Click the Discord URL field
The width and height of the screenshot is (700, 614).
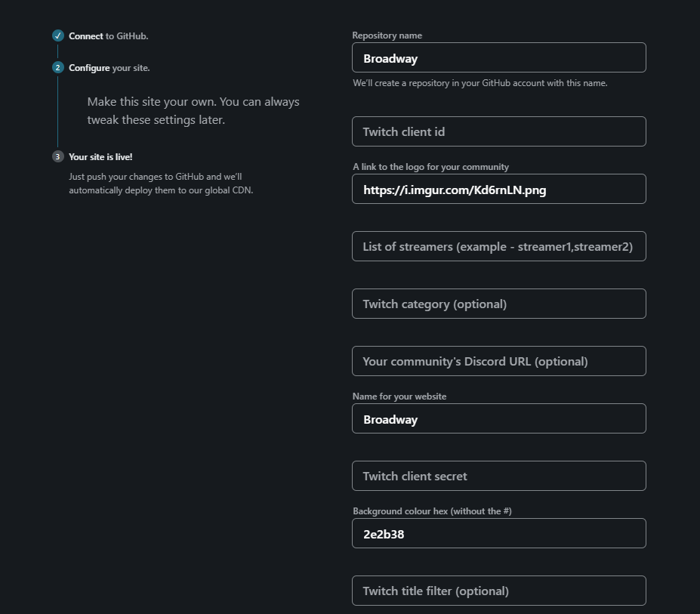point(498,361)
